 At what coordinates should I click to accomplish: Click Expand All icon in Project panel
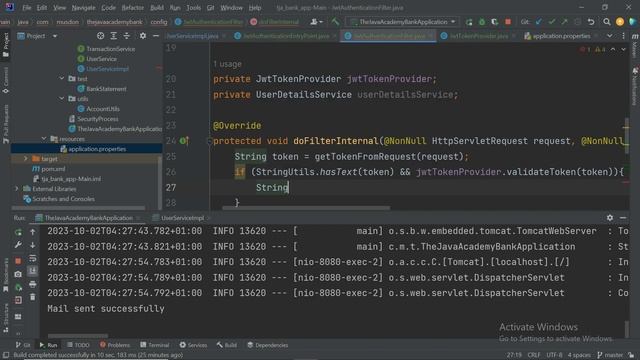[114, 36]
